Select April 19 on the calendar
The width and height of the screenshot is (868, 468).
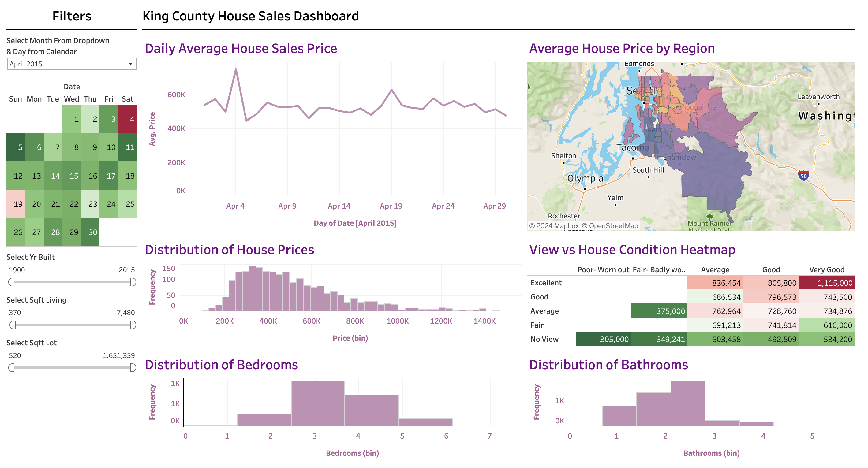click(16, 204)
